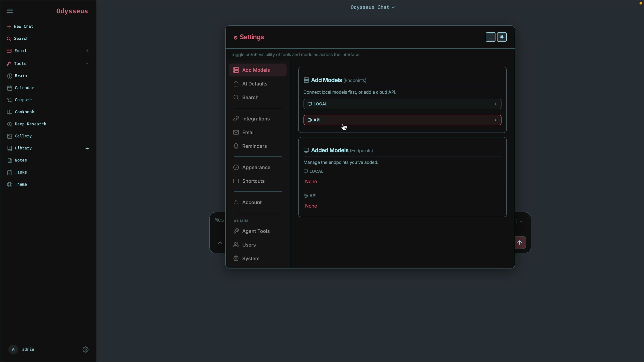Open the Tasks tool
This screenshot has height=362, width=644.
[17, 172]
